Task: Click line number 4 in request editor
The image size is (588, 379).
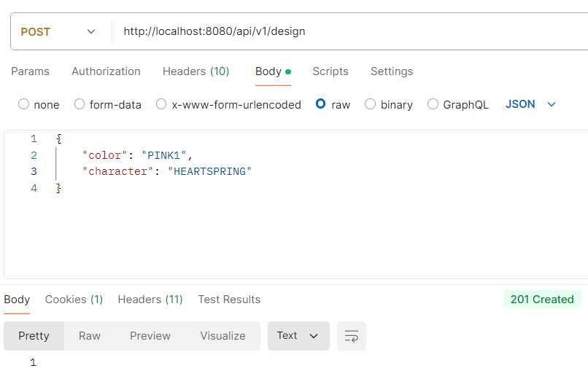Action: (34, 188)
